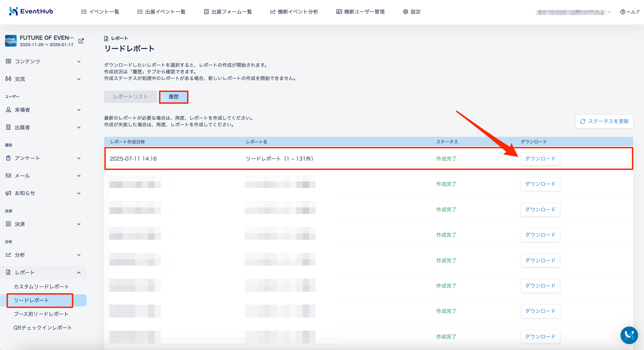Click the 設定 gear icon
This screenshot has height=350, width=644.
point(405,12)
